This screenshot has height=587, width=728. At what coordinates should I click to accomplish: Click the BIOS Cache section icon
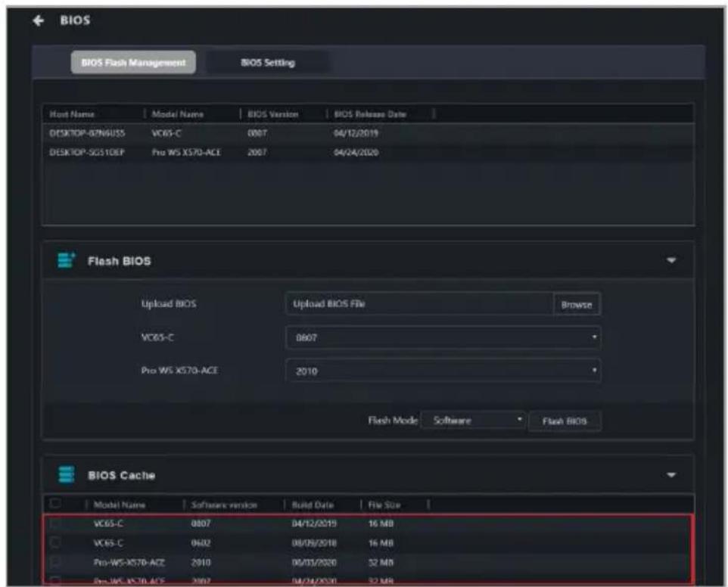pyautogui.click(x=66, y=475)
